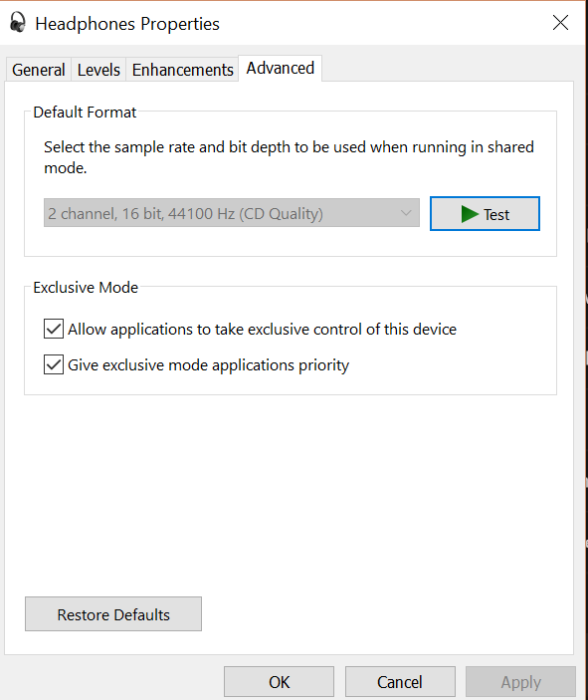Click the greyed-out Apply button
This screenshot has width=588, height=700.
tap(521, 682)
